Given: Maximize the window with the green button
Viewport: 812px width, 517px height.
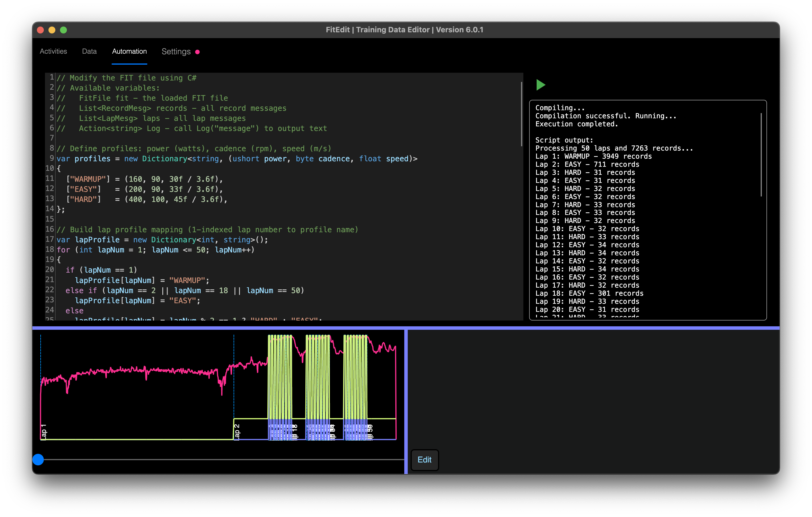Looking at the screenshot, I should (x=63, y=30).
